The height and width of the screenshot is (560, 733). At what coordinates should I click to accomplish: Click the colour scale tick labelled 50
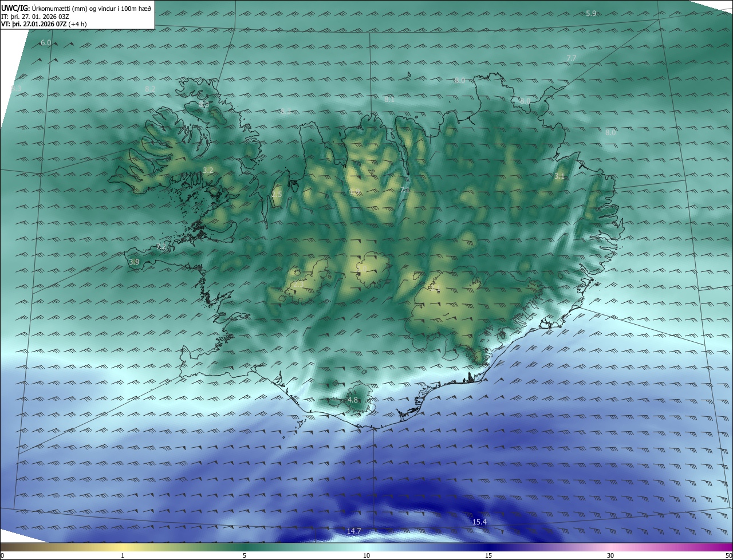[x=729, y=555]
